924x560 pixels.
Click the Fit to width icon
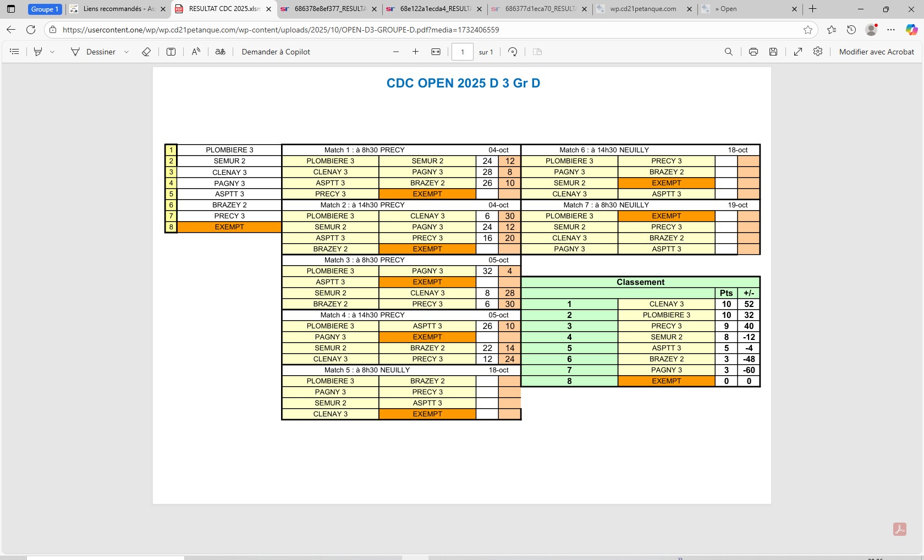(436, 52)
